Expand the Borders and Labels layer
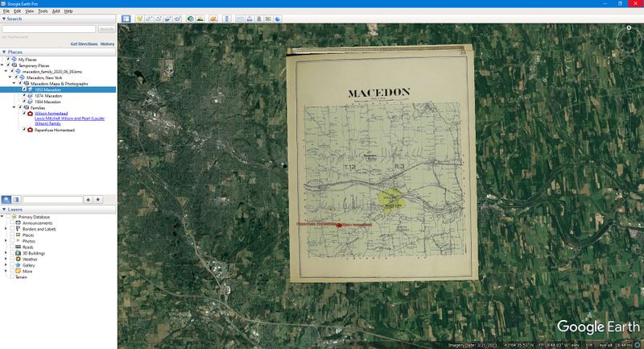 6,229
